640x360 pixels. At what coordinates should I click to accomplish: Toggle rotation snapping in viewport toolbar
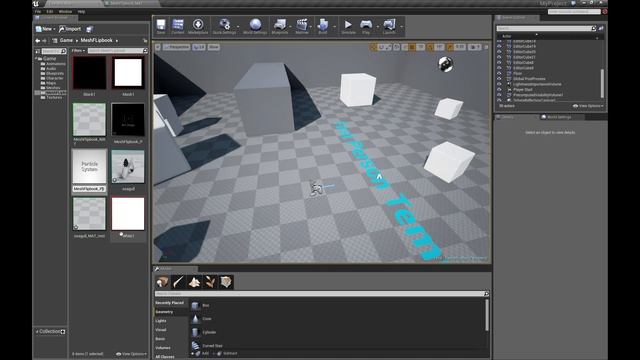pos(430,47)
